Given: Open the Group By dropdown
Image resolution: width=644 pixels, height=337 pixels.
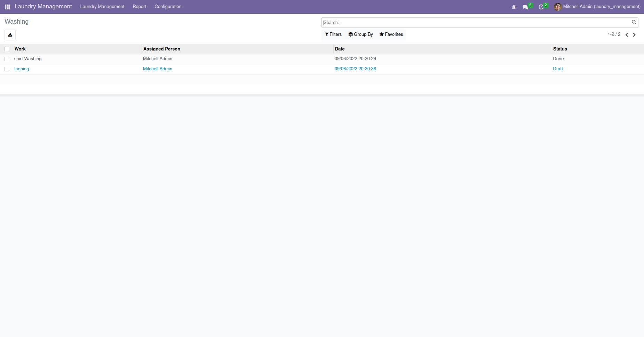Looking at the screenshot, I should [360, 34].
